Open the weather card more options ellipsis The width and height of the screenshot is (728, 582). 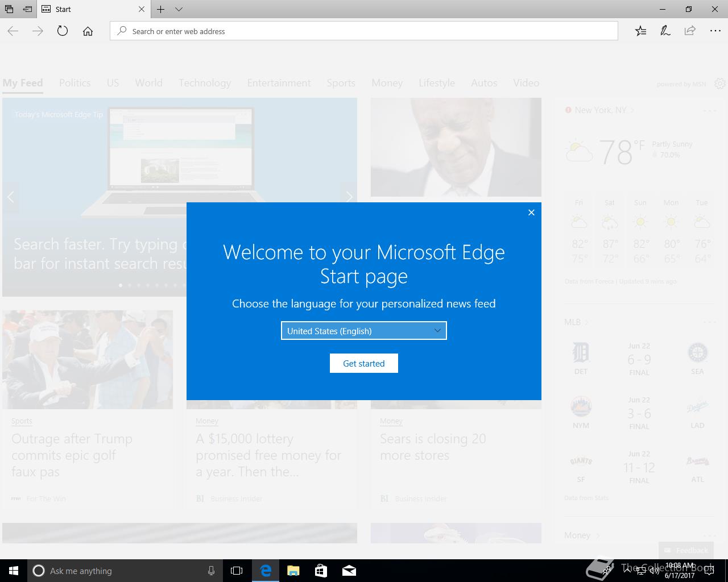(x=709, y=110)
